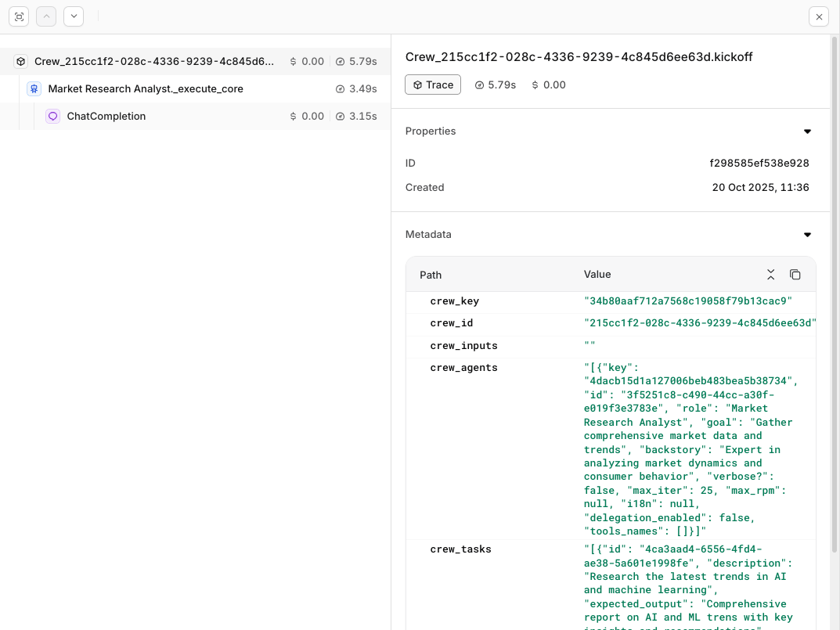Click the ID value f298585ef538e928
The width and height of the screenshot is (840, 630).
click(x=759, y=163)
